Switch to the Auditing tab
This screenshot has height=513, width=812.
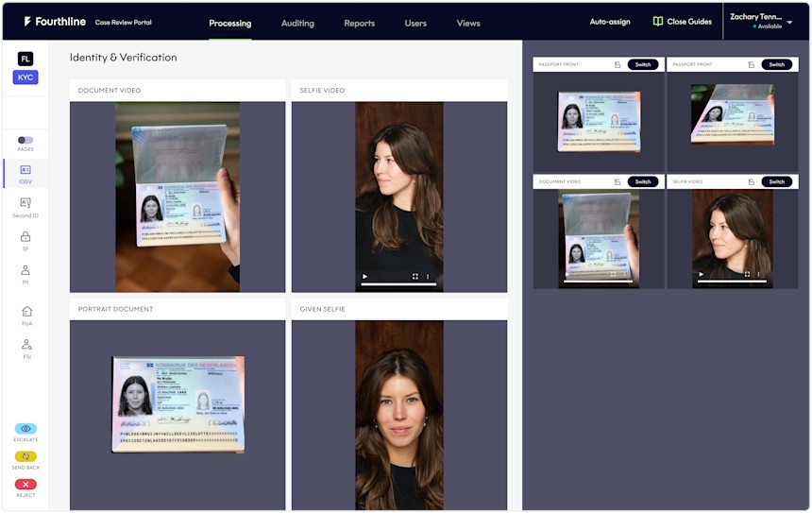[297, 24]
